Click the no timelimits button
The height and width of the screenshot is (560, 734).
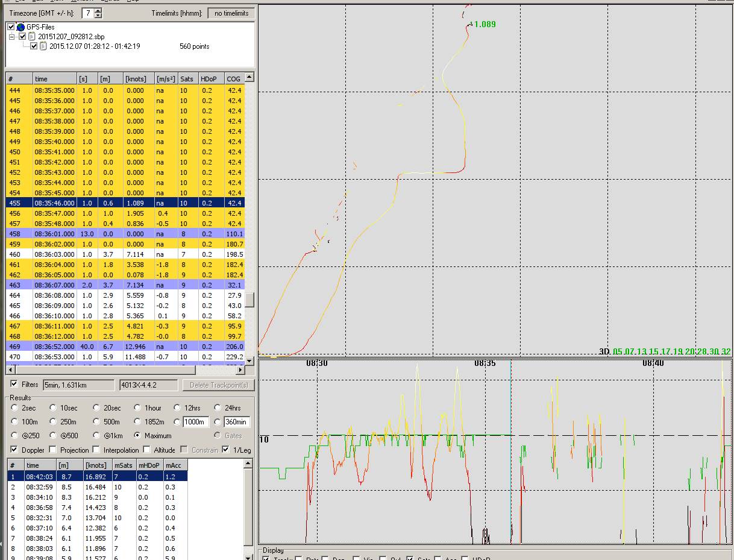coord(231,13)
